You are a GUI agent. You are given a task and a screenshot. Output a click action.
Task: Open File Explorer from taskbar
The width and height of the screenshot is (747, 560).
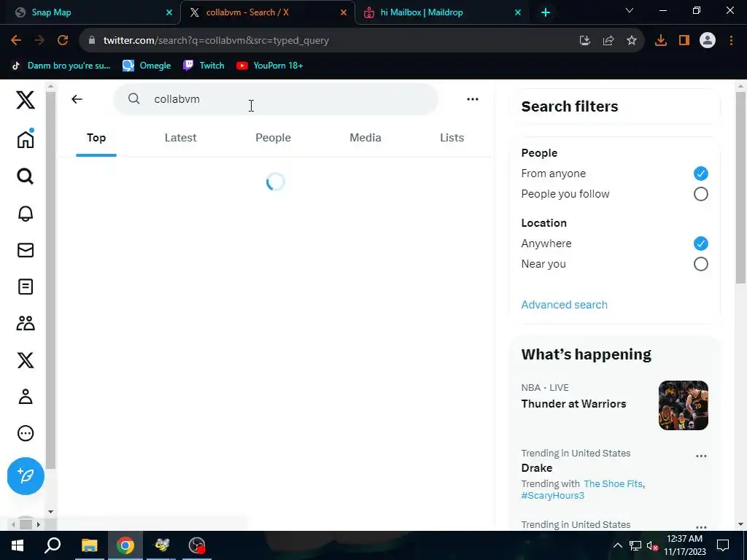click(x=89, y=545)
